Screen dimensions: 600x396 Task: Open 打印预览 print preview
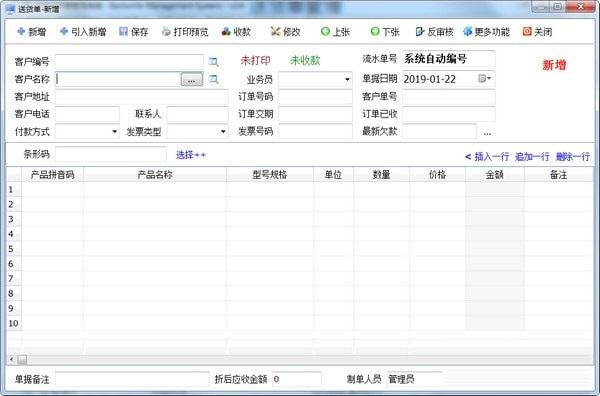185,32
